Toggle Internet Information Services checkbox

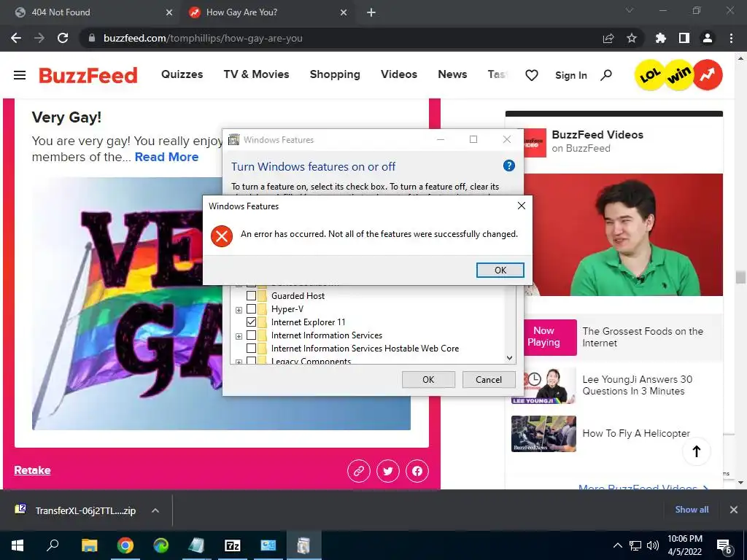click(251, 335)
